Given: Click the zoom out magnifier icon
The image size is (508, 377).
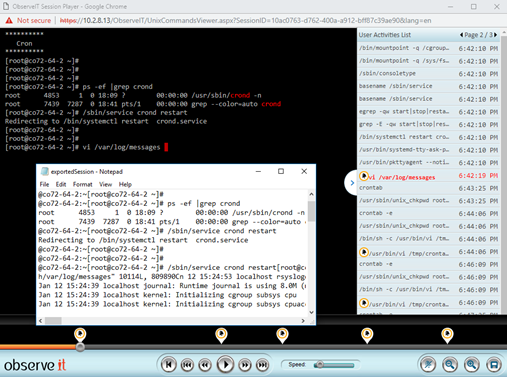Looking at the screenshot, I should click(450, 365).
